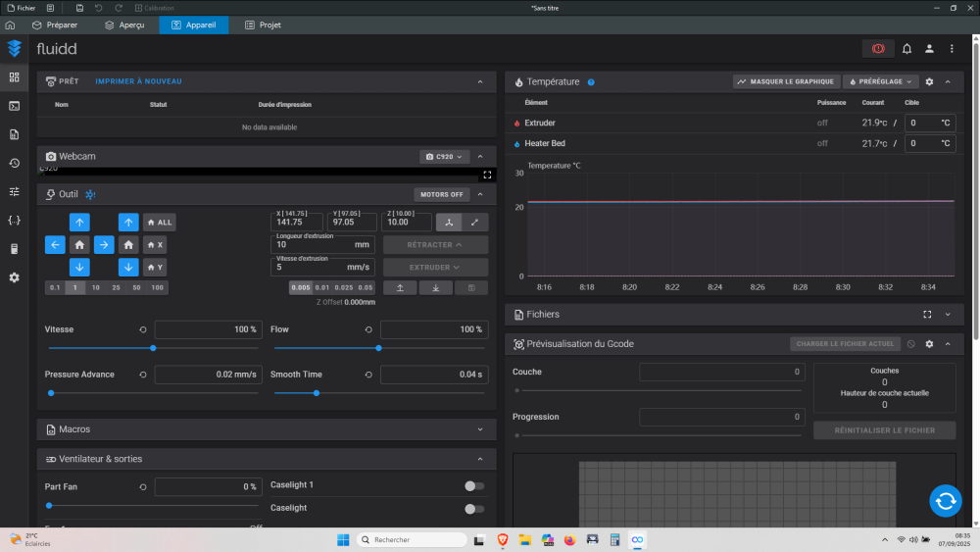Open the configuration braces sidebar icon

click(14, 220)
